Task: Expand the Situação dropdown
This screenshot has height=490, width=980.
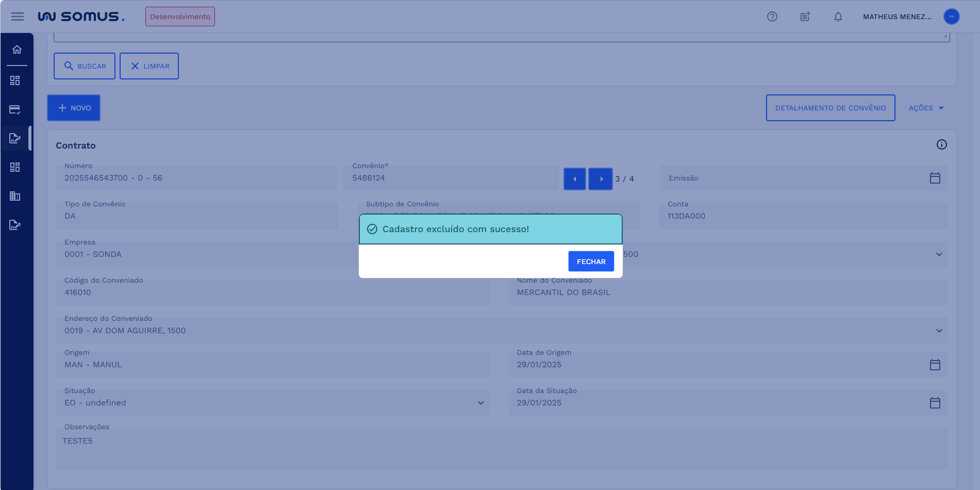Action: (x=480, y=403)
